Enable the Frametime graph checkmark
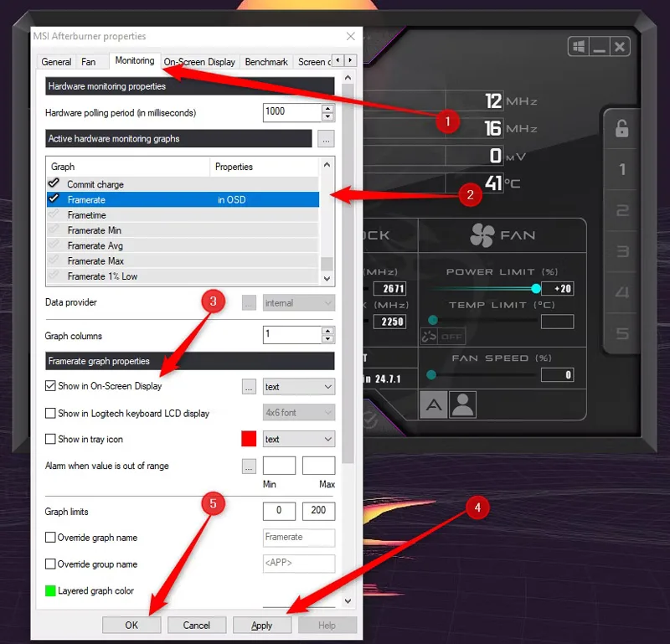The height and width of the screenshot is (644, 670). click(54, 214)
